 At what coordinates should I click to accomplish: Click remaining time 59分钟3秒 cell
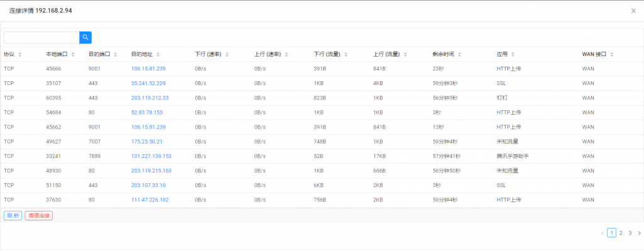445,83
